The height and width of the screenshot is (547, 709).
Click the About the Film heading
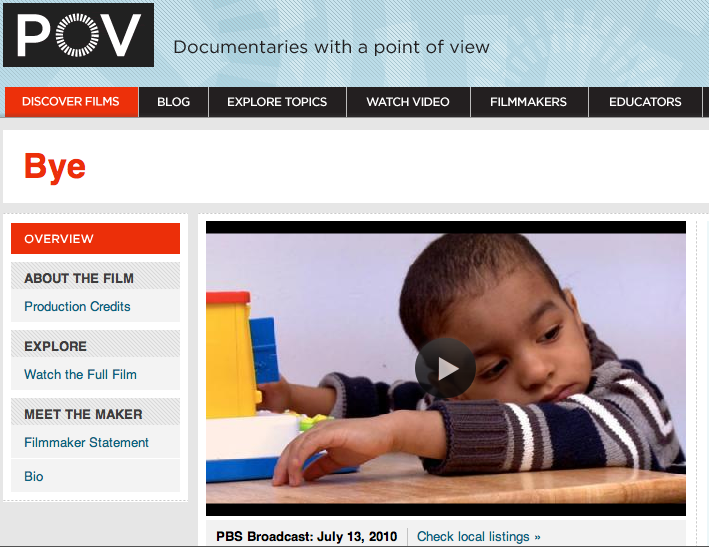point(79,278)
